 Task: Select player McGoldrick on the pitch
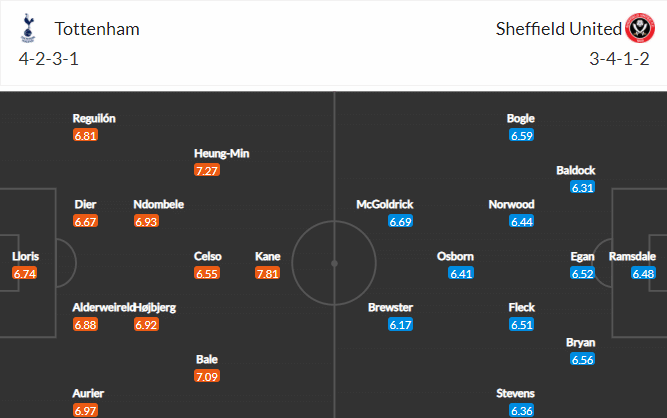pyautogui.click(x=385, y=205)
